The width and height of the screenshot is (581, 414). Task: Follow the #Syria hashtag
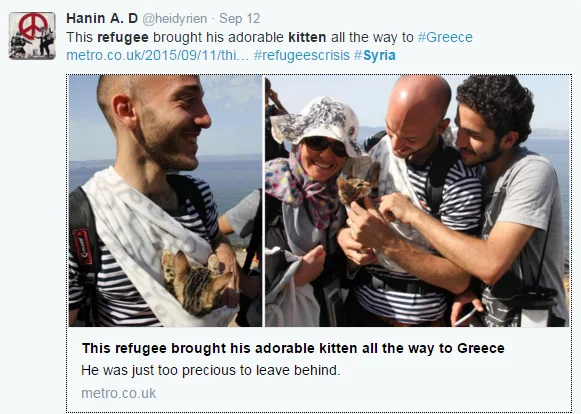(375, 55)
